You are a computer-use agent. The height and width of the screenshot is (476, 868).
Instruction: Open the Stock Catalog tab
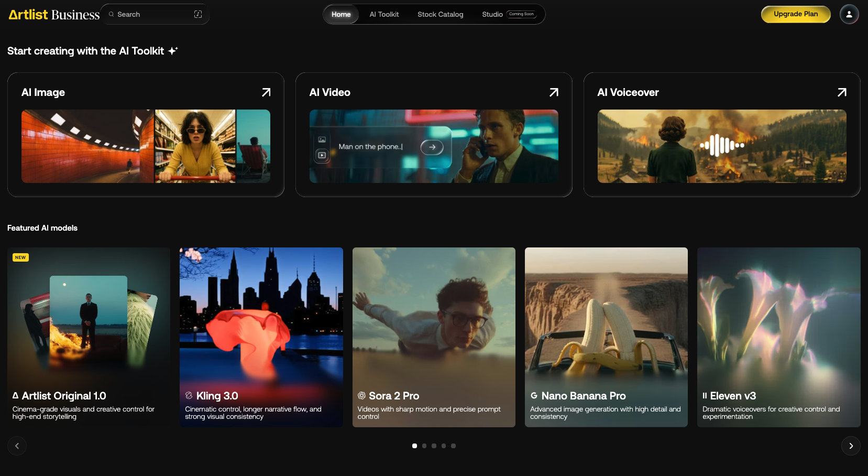point(441,14)
